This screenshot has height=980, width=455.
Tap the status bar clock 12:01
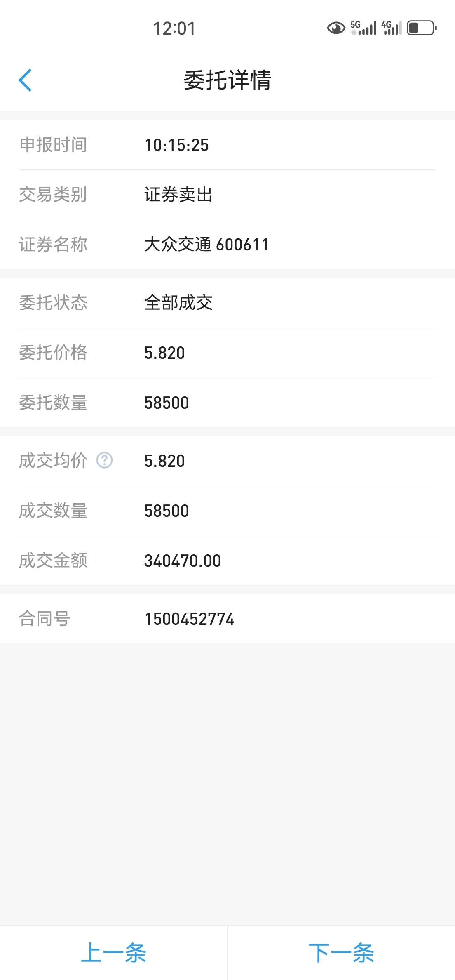tap(174, 28)
